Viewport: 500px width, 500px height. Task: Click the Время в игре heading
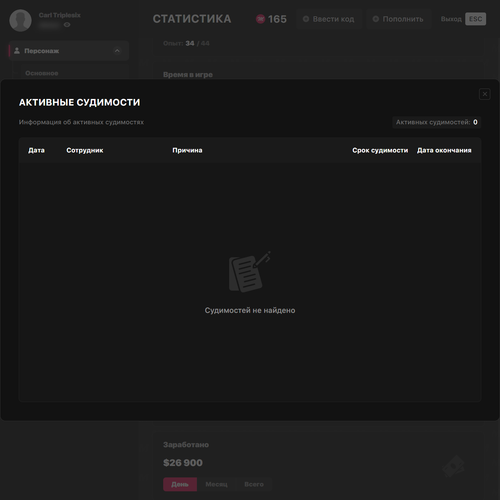pos(188,75)
